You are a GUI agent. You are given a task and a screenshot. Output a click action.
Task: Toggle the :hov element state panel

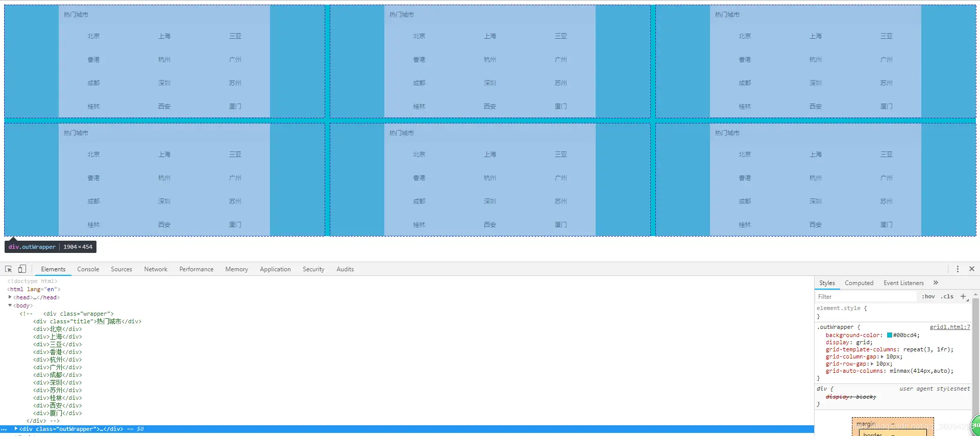[x=928, y=296]
